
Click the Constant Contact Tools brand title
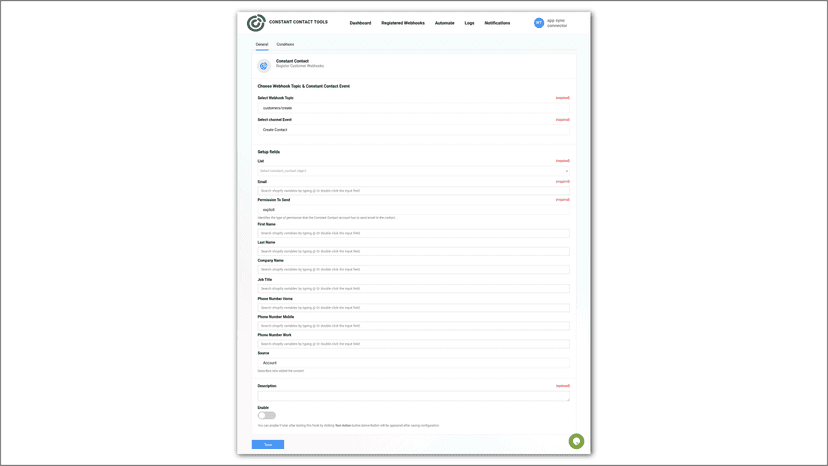point(298,22)
